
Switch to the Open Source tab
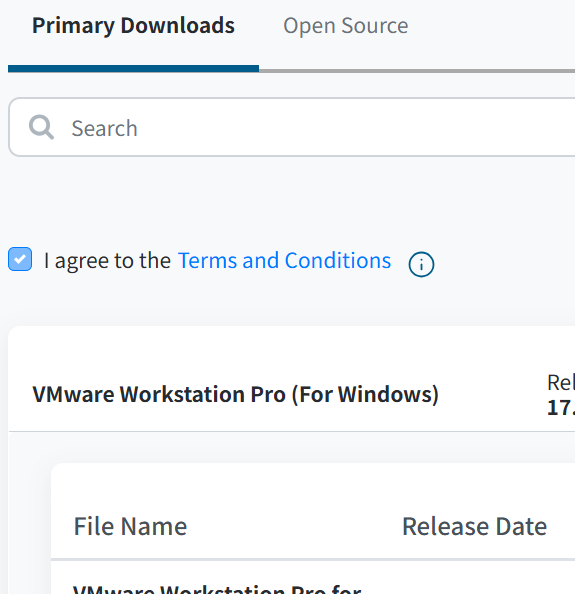(x=345, y=26)
